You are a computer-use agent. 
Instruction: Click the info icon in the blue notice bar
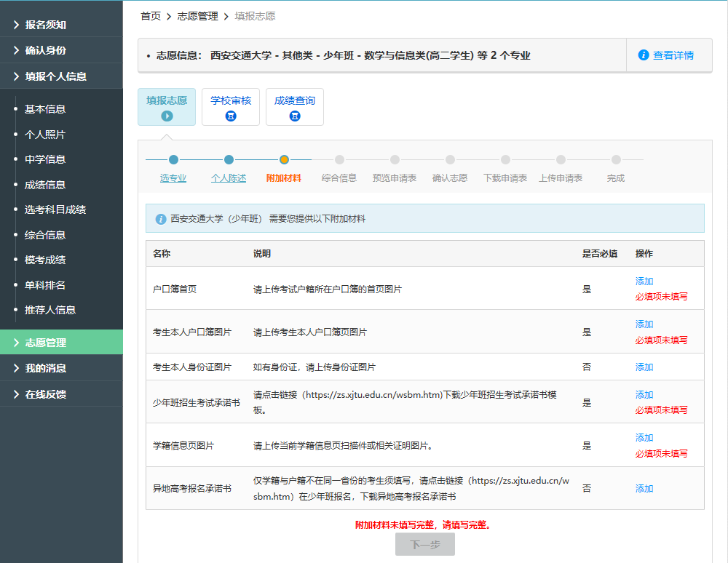(161, 218)
